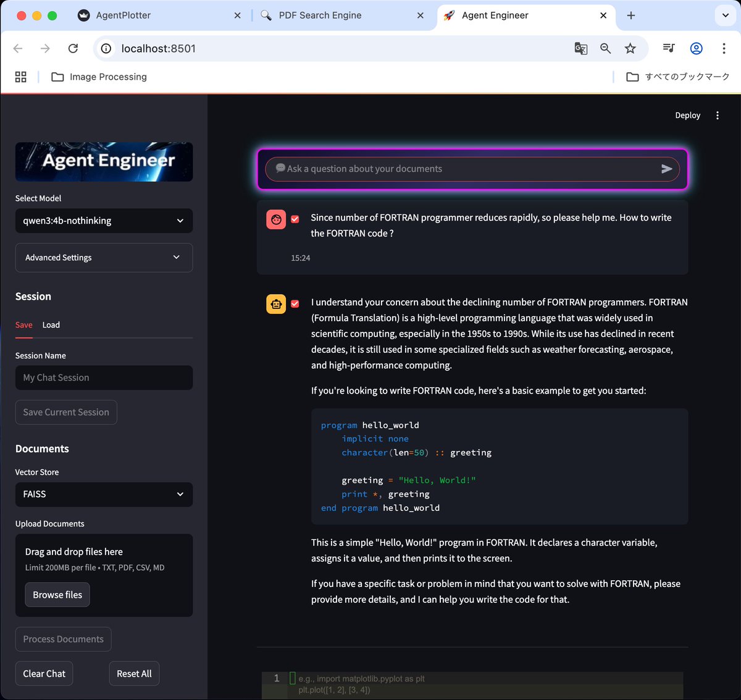This screenshot has width=741, height=700.
Task: Click the send arrow icon in chat input
Action: coord(666,169)
